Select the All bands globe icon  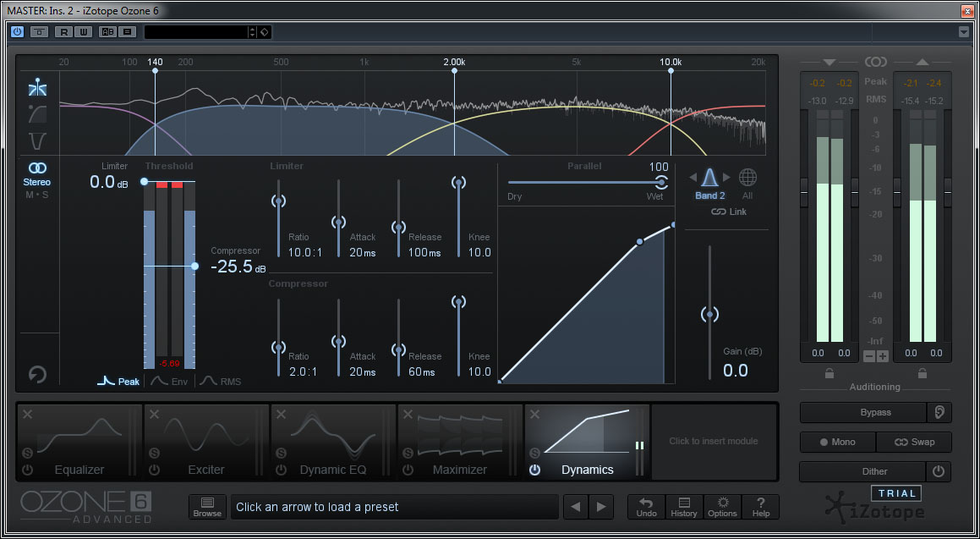(747, 178)
